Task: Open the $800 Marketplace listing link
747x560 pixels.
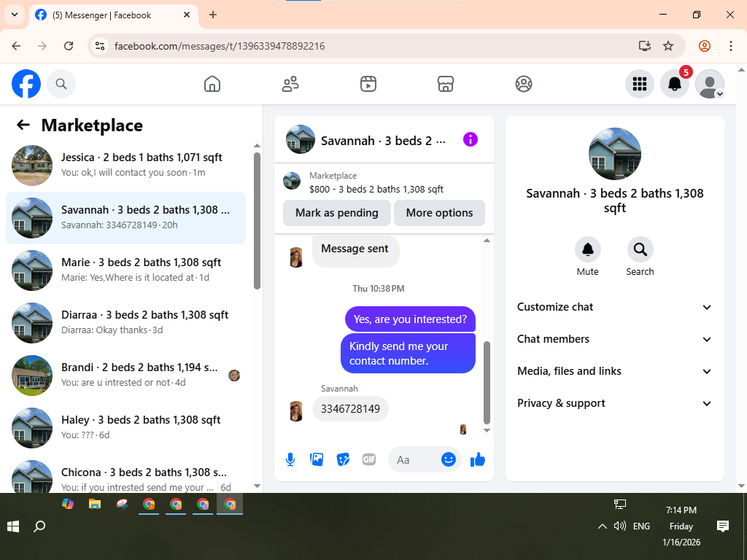Action: coord(376,189)
